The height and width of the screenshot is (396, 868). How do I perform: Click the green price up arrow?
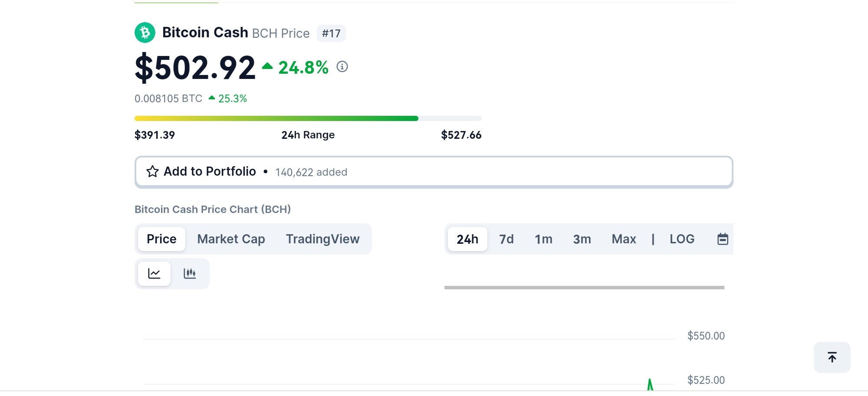tap(267, 66)
